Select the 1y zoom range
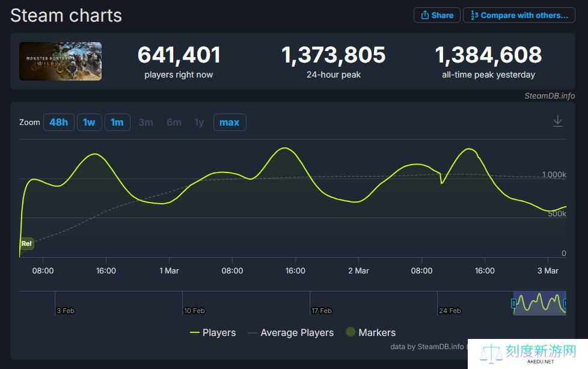The width and height of the screenshot is (588, 369). pos(199,122)
